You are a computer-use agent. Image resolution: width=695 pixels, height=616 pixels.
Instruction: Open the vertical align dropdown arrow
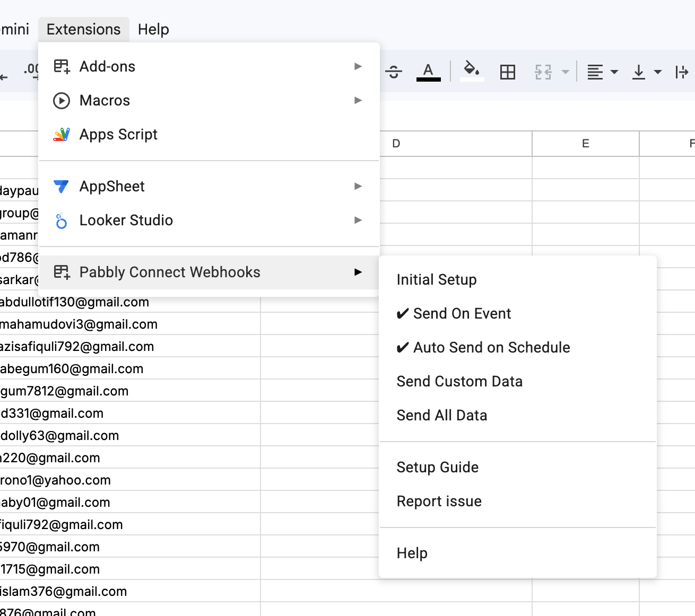tap(658, 72)
